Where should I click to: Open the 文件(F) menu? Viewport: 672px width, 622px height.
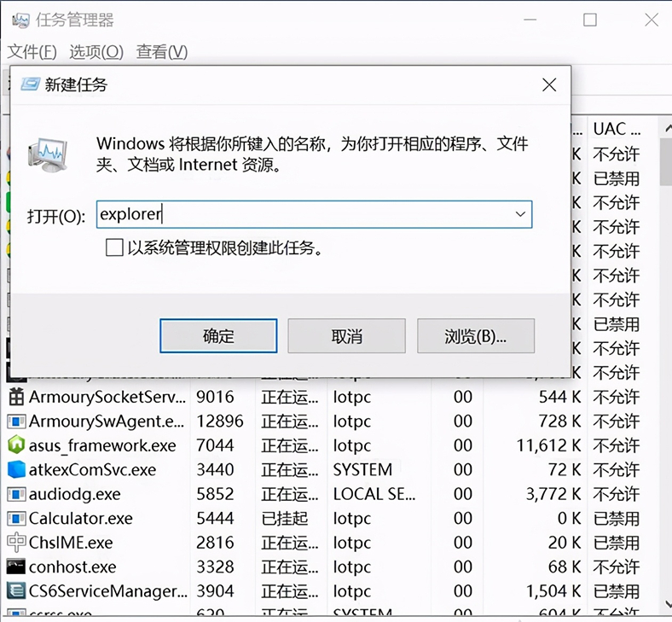pos(32,52)
